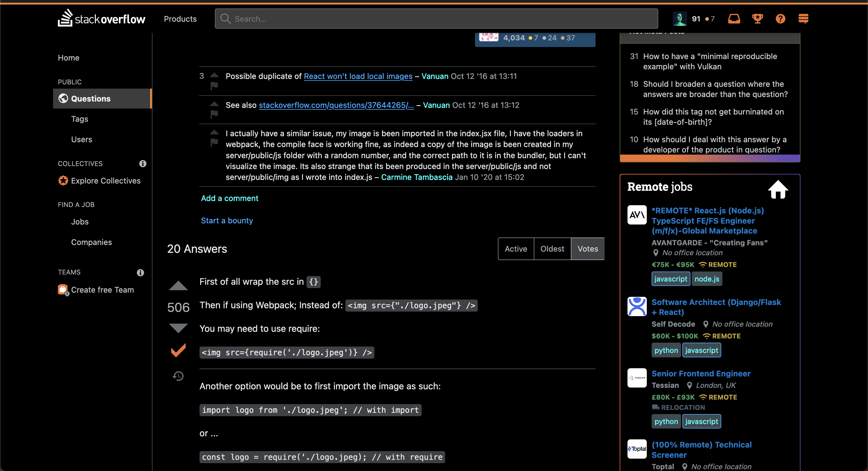Click the Start a bounty link
Viewport: 868px width, 471px height.
click(227, 220)
